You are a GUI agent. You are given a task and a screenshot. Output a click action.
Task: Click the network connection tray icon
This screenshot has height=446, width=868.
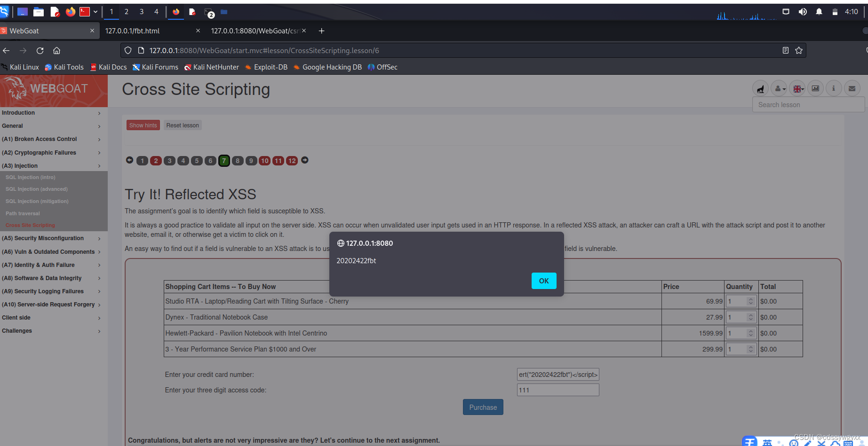point(786,12)
